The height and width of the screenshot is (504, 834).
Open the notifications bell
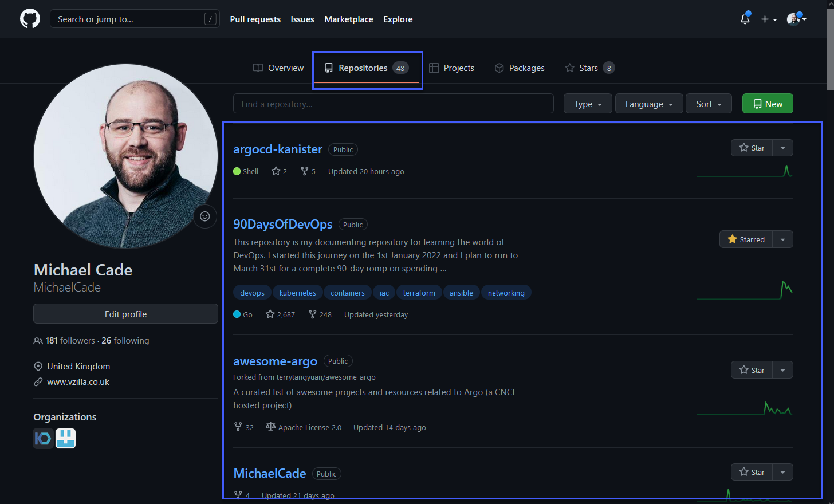click(745, 19)
